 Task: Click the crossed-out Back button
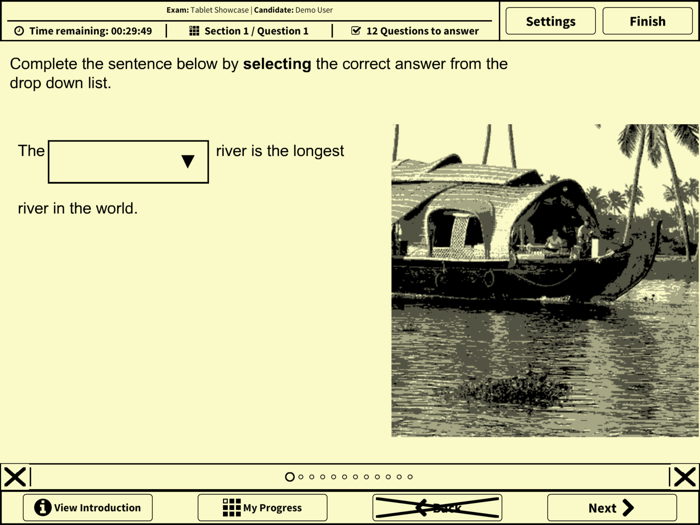click(437, 508)
